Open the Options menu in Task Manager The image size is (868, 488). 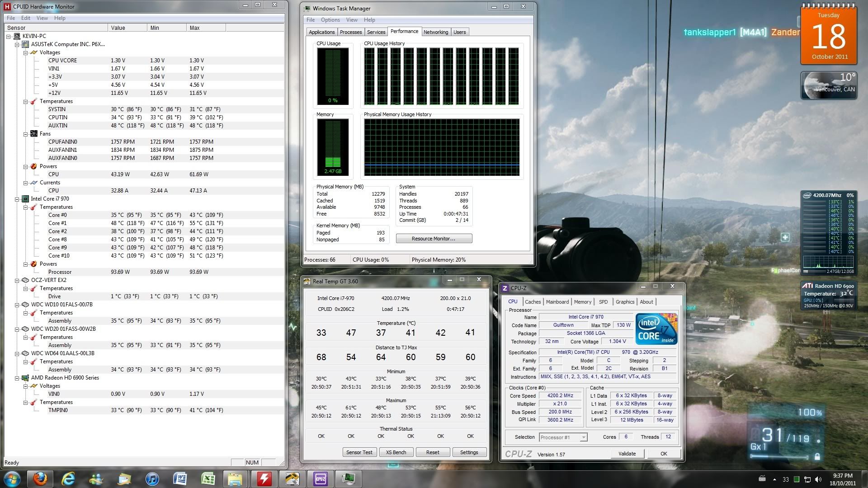(x=330, y=20)
